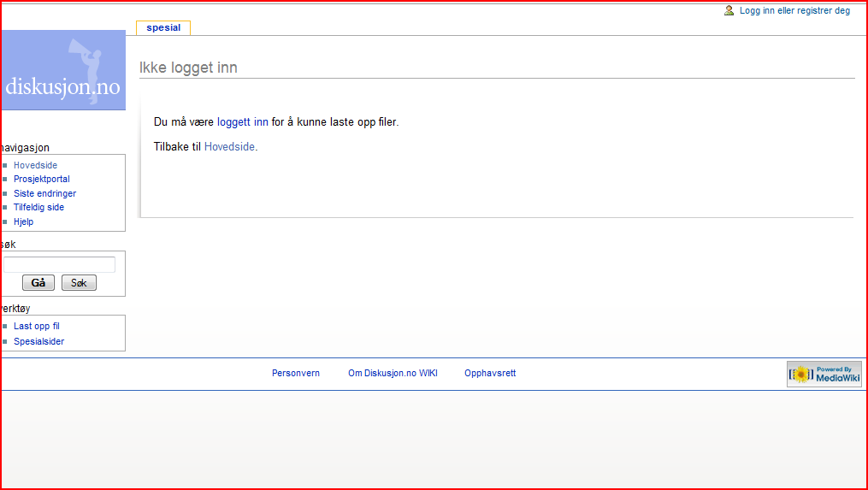Click the Søk button
This screenshot has width=868, height=490.
(79, 282)
